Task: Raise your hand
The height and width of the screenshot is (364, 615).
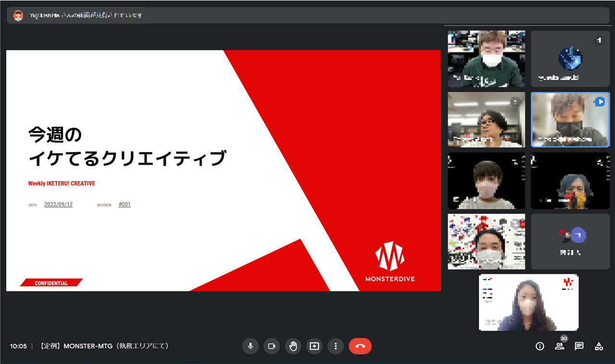Action: tap(293, 346)
